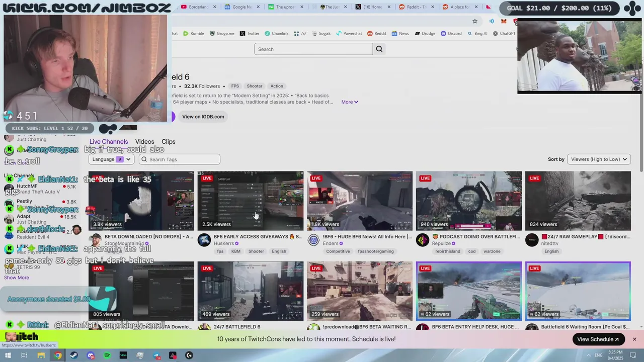This screenshot has height=362, width=644.
Task: Click the 'PODCAST GOING OVER BATTLEFI...' stream title
Action: (x=476, y=237)
